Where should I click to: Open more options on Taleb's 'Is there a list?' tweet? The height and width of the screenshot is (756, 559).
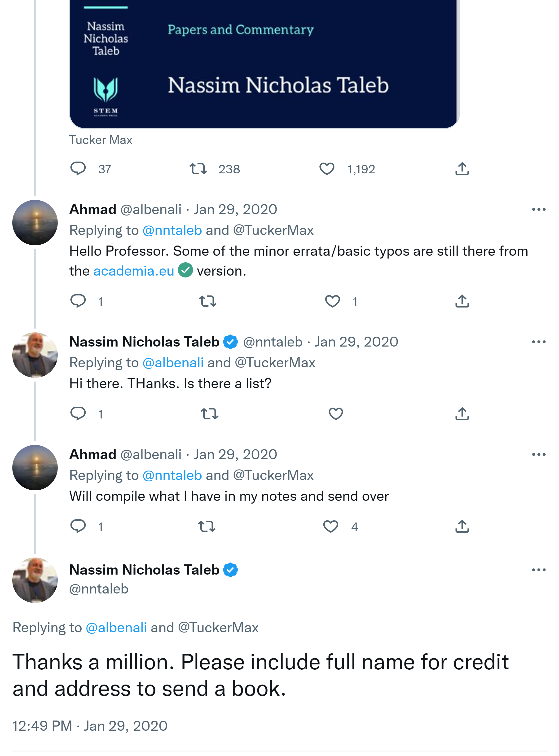pos(538,342)
